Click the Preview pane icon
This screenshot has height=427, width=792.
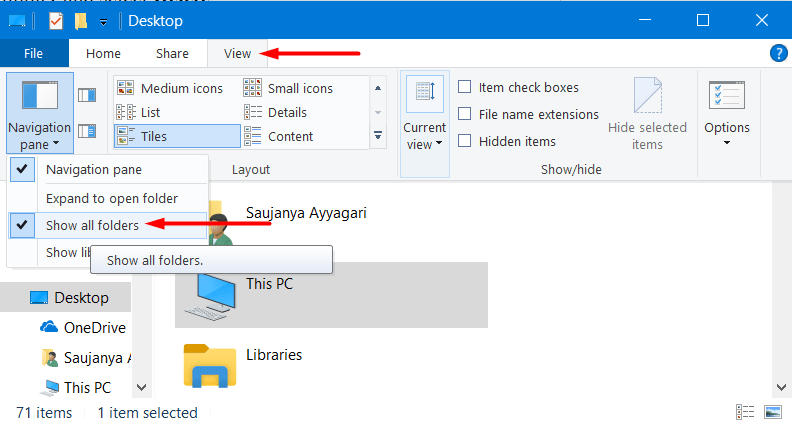tap(87, 96)
